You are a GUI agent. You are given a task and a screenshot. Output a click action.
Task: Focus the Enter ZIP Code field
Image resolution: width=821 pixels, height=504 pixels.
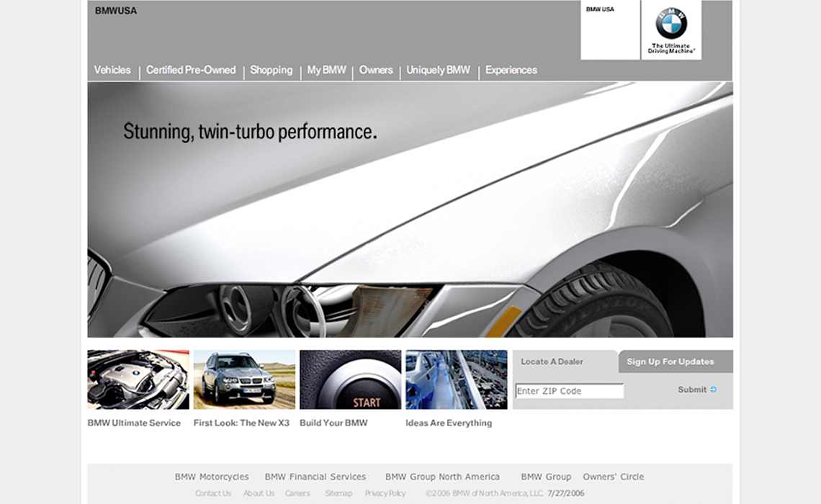[x=570, y=391]
